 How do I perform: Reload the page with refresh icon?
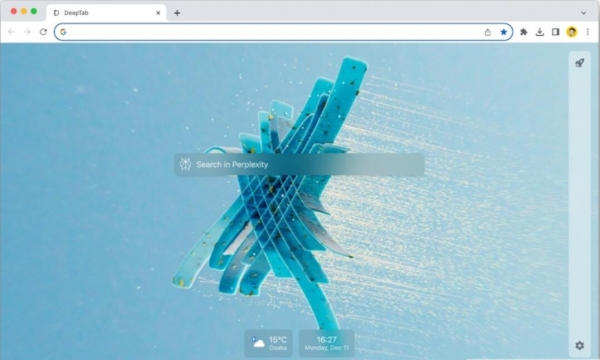[43, 32]
